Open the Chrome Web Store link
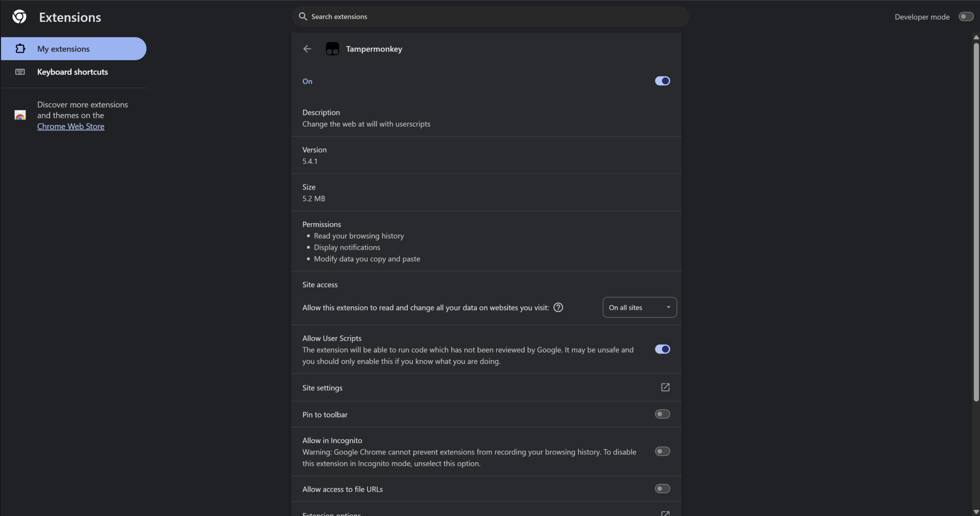 click(71, 126)
